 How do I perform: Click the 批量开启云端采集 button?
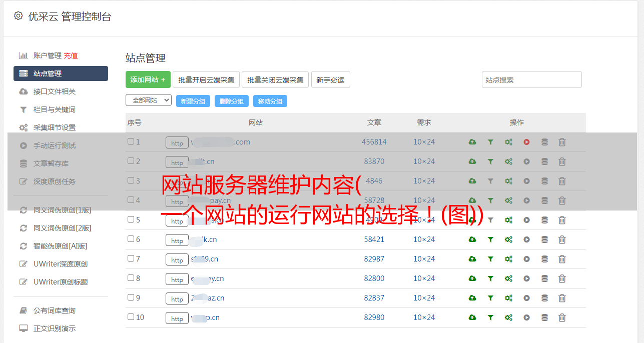[x=206, y=79]
